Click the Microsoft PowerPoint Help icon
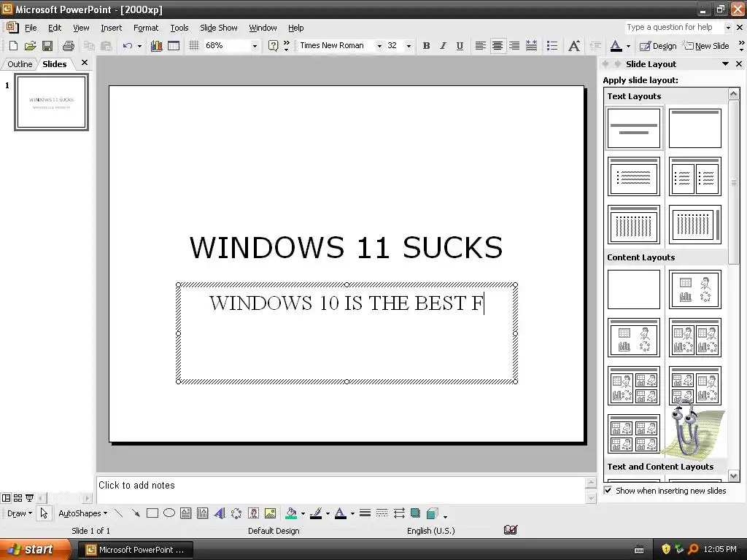This screenshot has width=747, height=560. (273, 46)
